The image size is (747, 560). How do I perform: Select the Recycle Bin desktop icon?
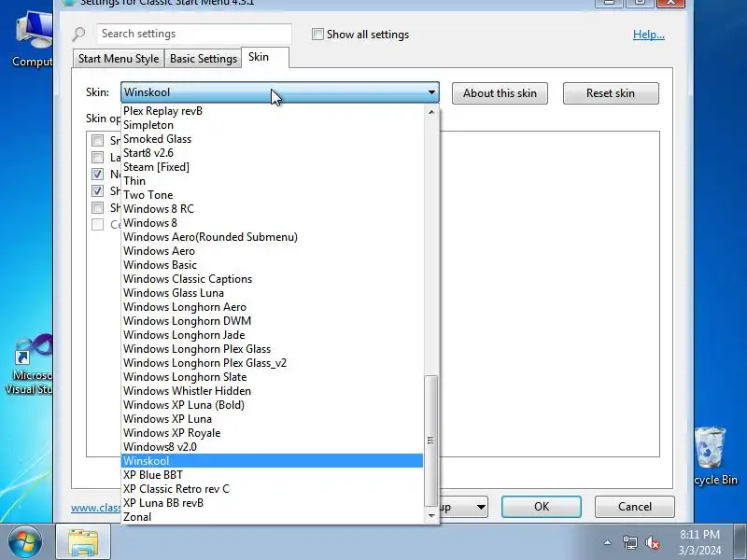(715, 456)
